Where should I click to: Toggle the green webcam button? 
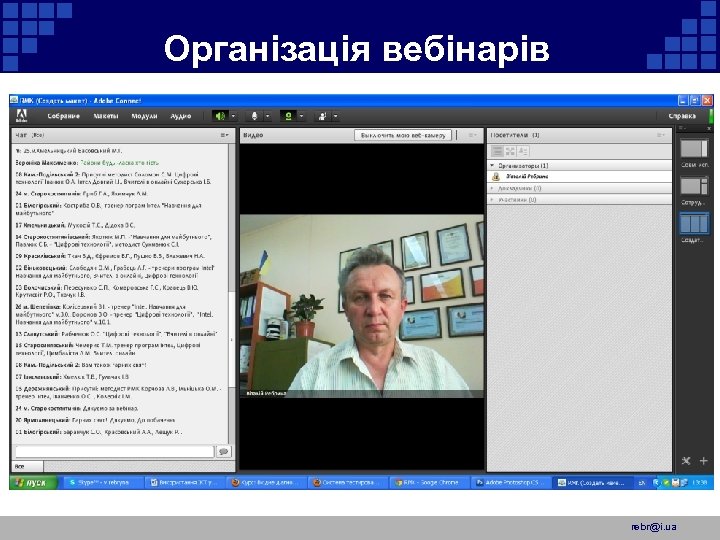click(288, 116)
